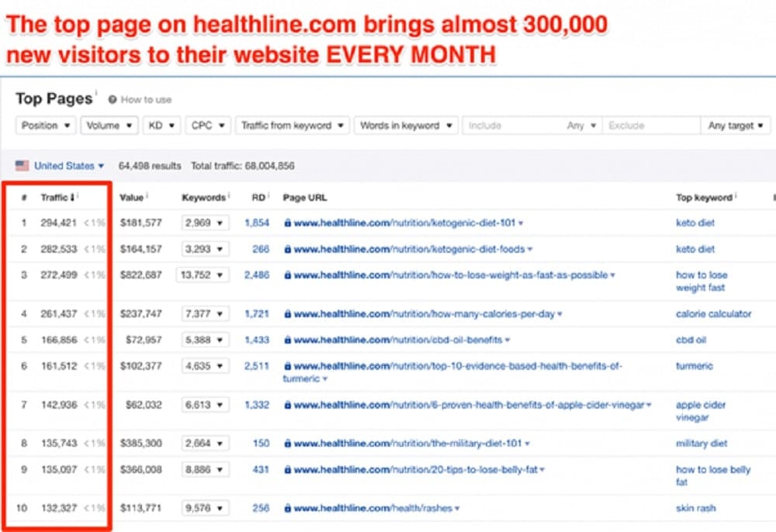Click the Exclude keyword input field
This screenshot has height=532, width=776.
(x=650, y=126)
